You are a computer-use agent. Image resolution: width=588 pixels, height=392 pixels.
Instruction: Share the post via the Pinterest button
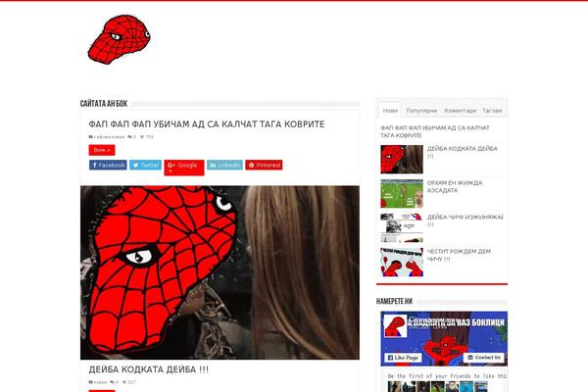click(264, 165)
